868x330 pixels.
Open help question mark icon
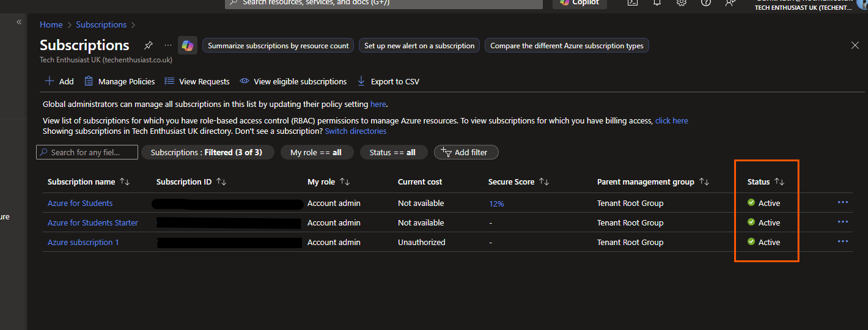click(x=706, y=2)
